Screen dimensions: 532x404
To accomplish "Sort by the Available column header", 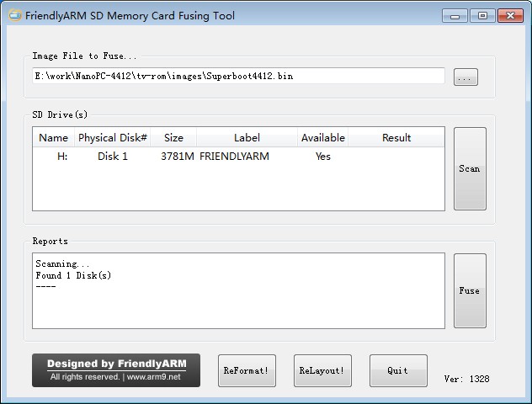I will pos(322,138).
